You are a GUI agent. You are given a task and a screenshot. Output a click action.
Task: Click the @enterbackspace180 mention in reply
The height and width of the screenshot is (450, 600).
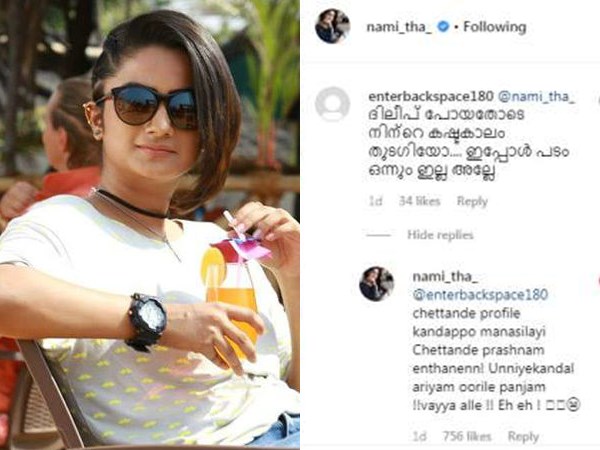[480, 295]
